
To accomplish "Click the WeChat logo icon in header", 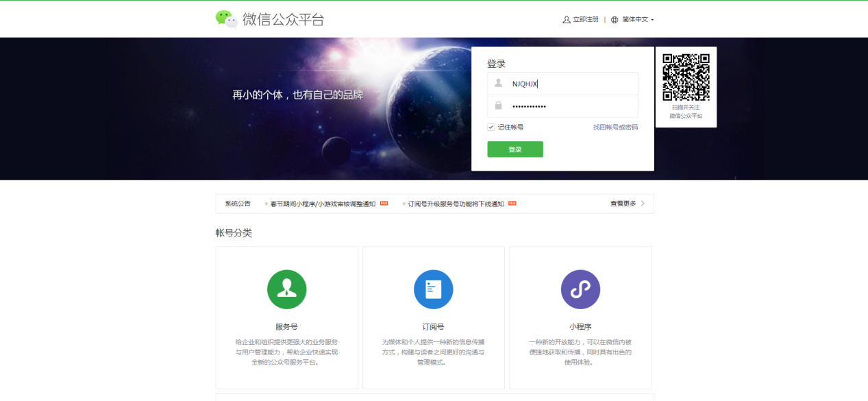I will 226,19.
